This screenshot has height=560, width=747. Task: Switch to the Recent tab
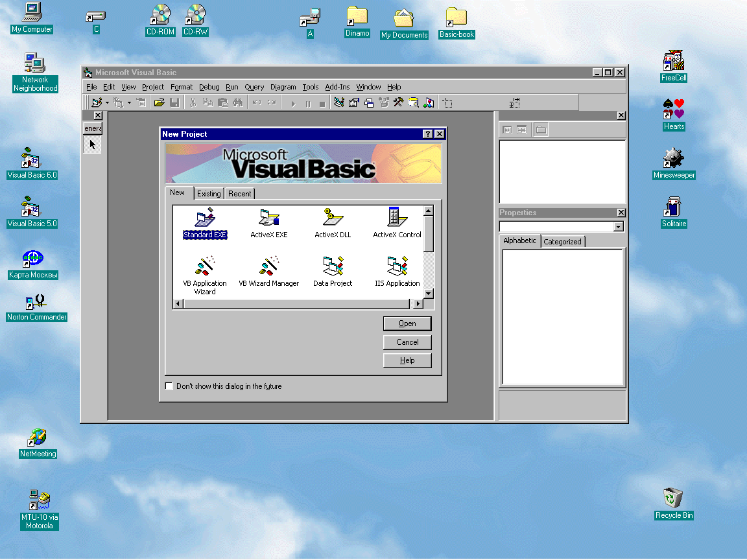click(240, 194)
